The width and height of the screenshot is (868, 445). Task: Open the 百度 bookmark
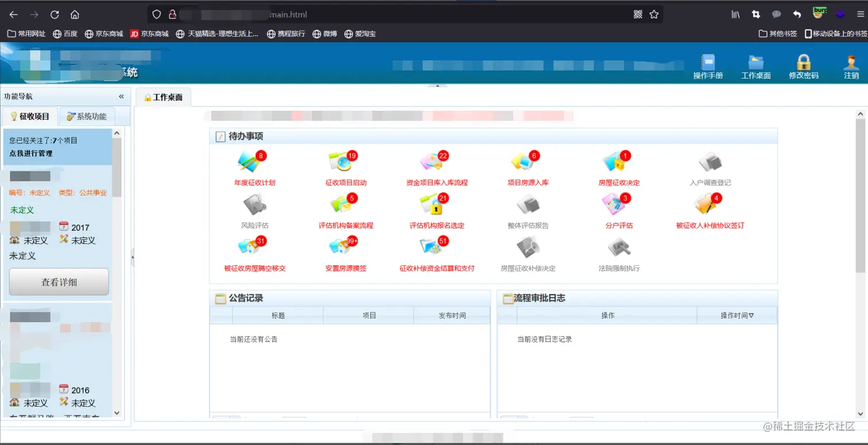coord(65,34)
